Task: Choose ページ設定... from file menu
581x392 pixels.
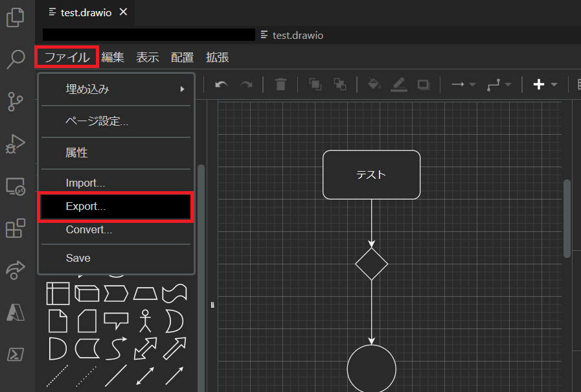Action: tap(116, 121)
